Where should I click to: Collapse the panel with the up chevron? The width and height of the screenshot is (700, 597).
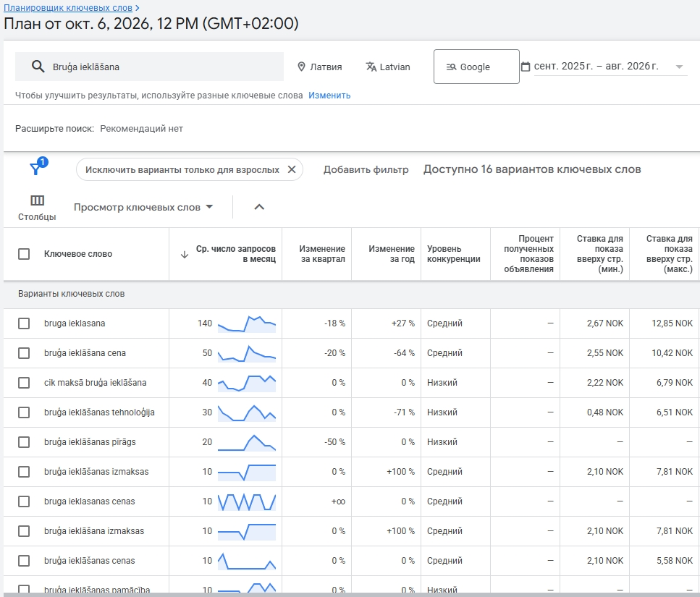click(259, 207)
